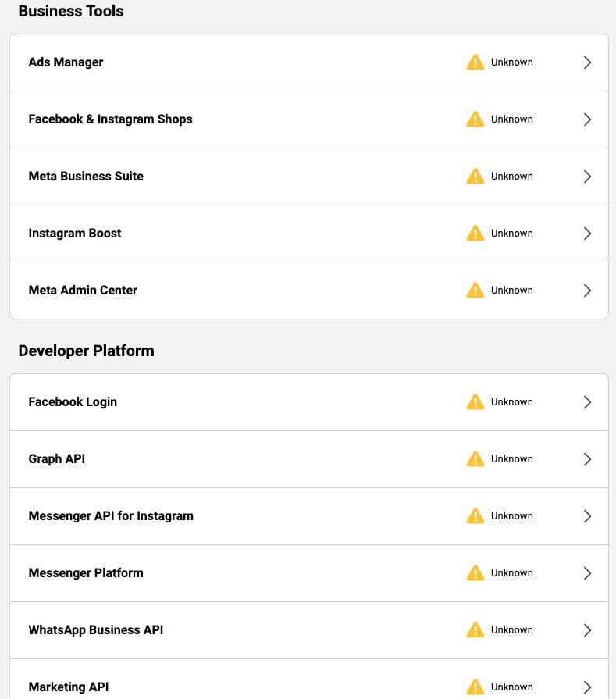Click the warning icon for WhatsApp Business API
The image size is (616, 699).
click(475, 629)
